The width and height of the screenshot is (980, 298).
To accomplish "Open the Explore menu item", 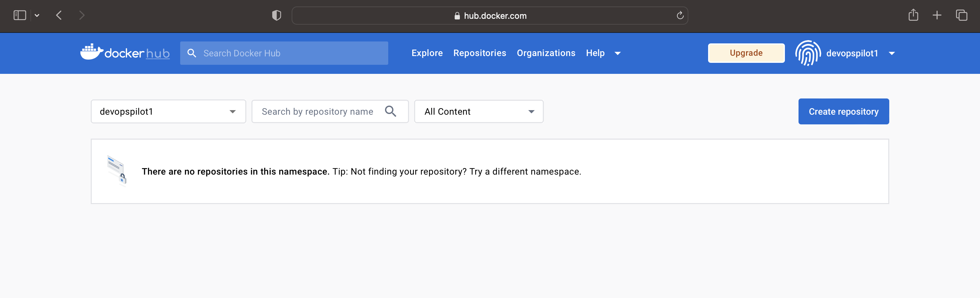I will point(427,53).
